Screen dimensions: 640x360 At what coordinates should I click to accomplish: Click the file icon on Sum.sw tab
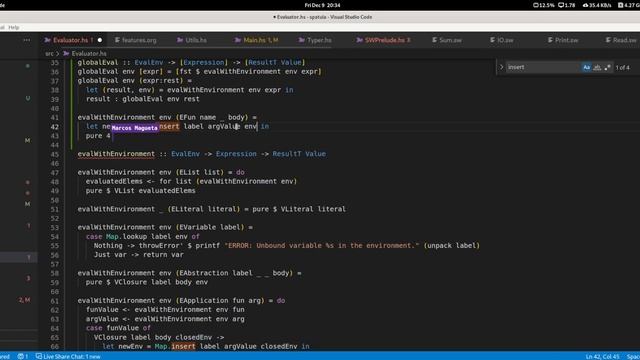[434, 40]
